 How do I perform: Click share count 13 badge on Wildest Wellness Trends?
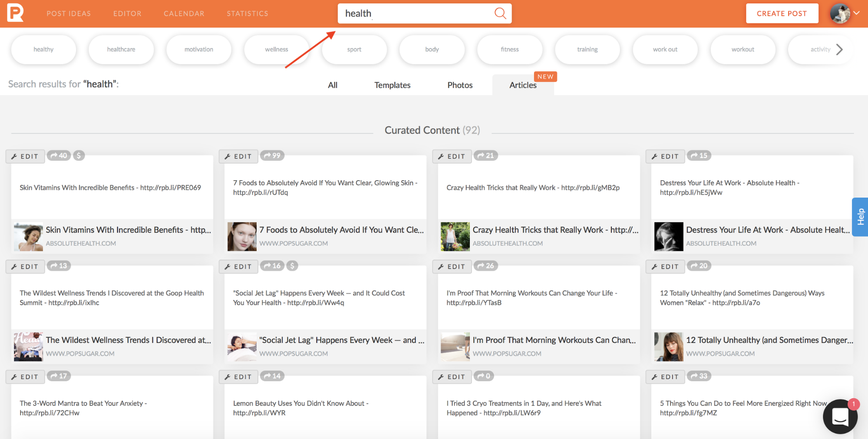59,266
